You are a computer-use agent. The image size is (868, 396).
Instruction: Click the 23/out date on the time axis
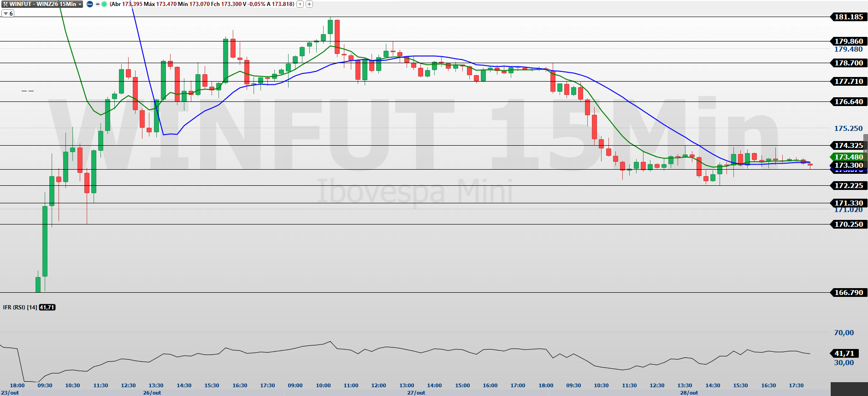point(10,393)
